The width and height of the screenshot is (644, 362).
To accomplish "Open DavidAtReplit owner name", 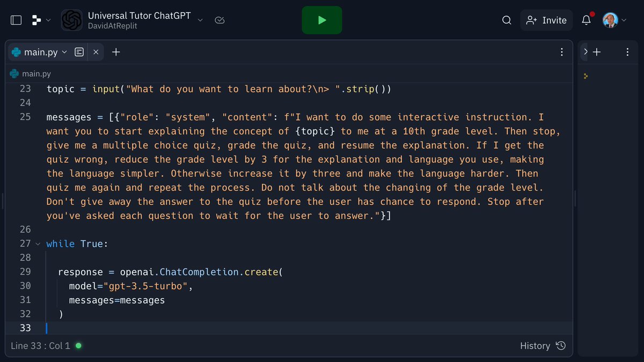I will click(x=113, y=26).
